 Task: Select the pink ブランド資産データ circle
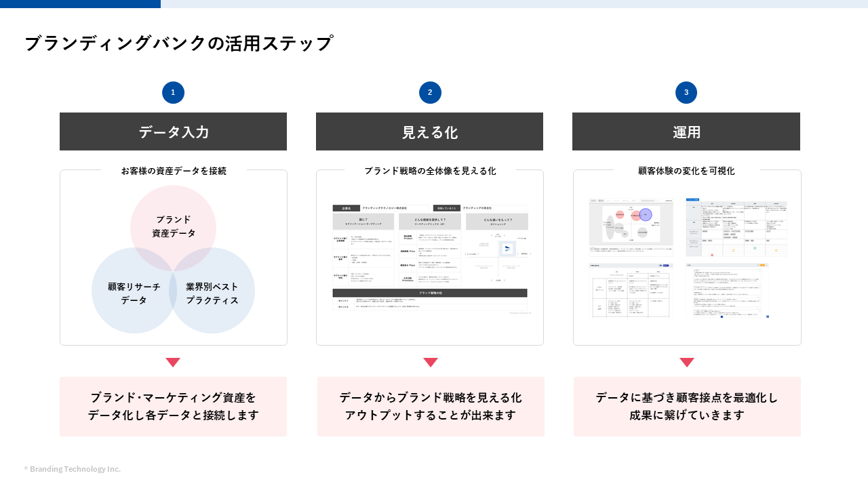174,228
